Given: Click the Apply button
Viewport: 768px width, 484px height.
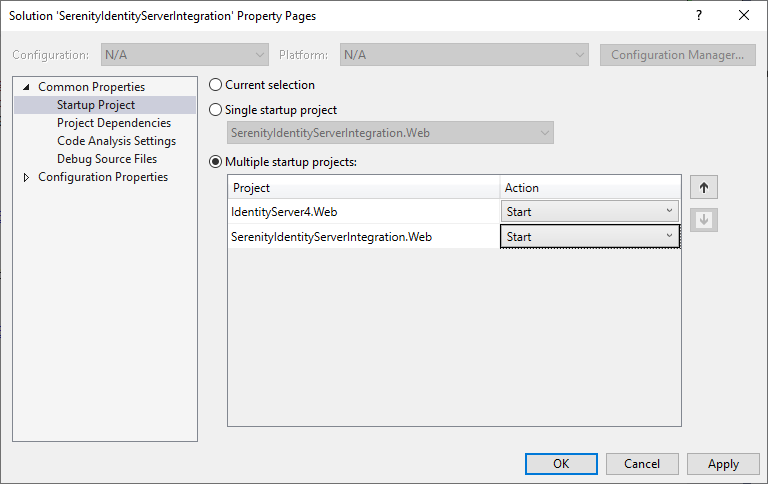Looking at the screenshot, I should (x=723, y=463).
